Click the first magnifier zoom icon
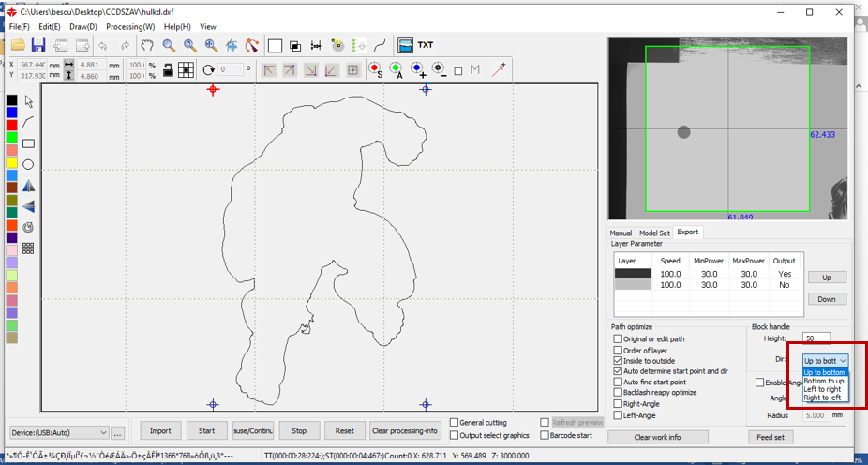Image resolution: width=868 pixels, height=465 pixels. (169, 45)
